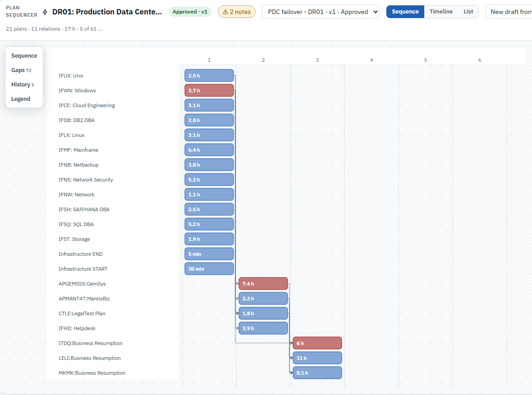Click the CTLE:LegalTest Plan row label
This screenshot has width=532, height=395.
82,313
